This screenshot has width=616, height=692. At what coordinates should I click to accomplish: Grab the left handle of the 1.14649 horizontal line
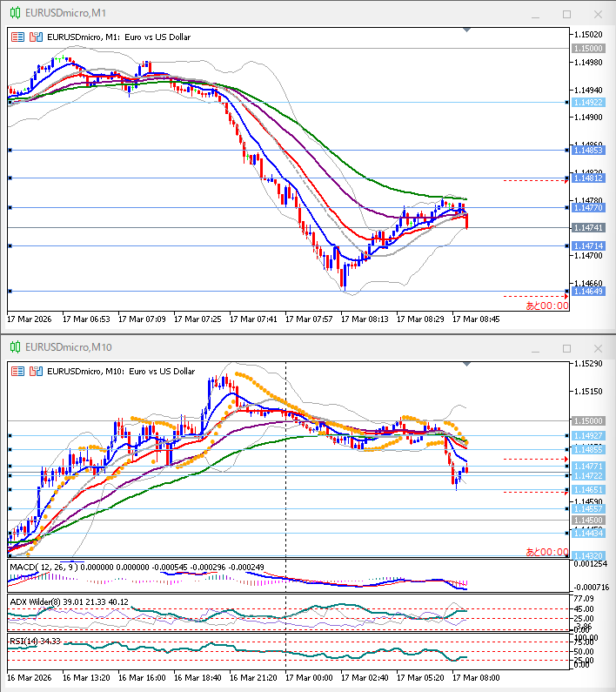[x=10, y=292]
